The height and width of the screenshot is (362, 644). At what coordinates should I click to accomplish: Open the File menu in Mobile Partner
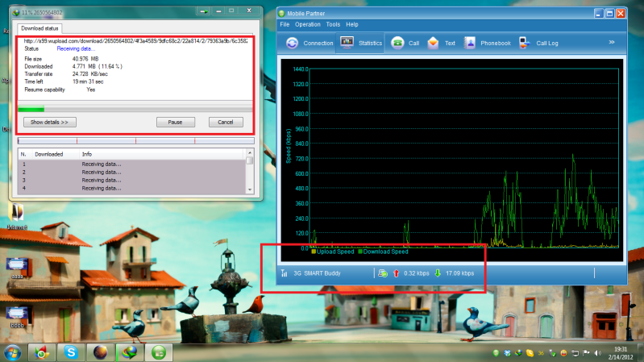[285, 25]
